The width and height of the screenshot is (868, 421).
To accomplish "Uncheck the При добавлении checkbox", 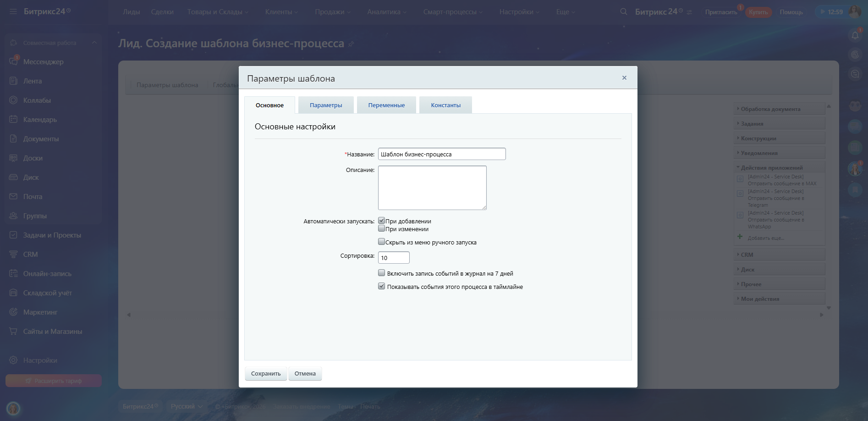I will (381, 221).
